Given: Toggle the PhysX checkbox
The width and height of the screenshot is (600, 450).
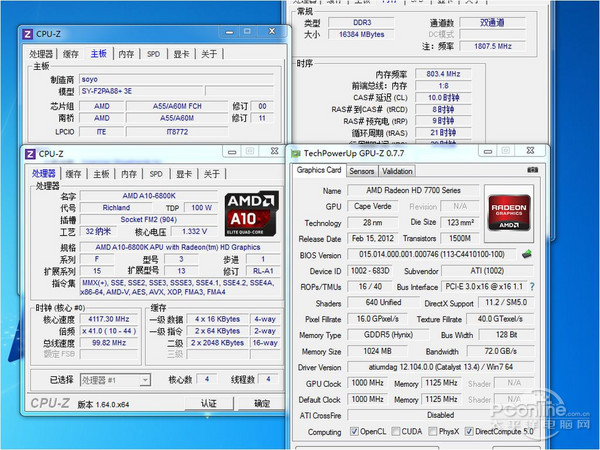Looking at the screenshot, I should tap(432, 432).
